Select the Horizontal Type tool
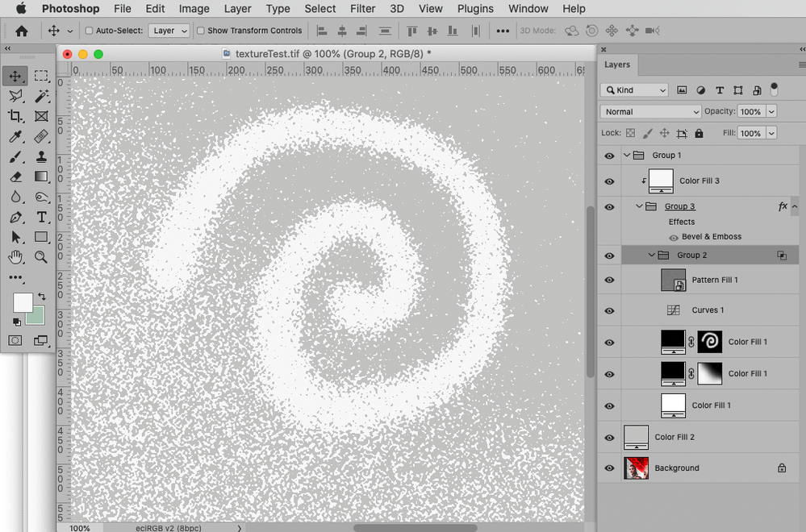806x532 pixels. (41, 217)
